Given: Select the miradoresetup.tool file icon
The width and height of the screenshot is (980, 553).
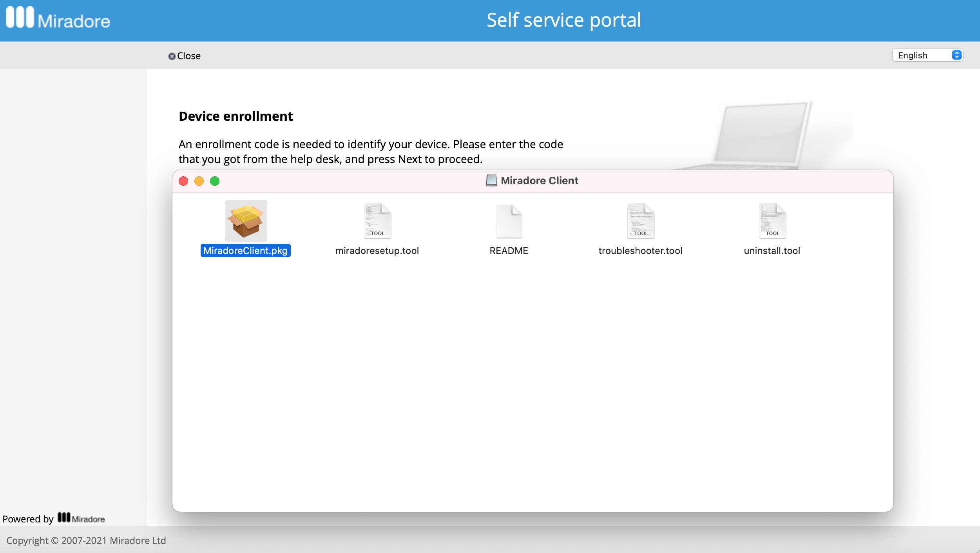Looking at the screenshot, I should [377, 221].
